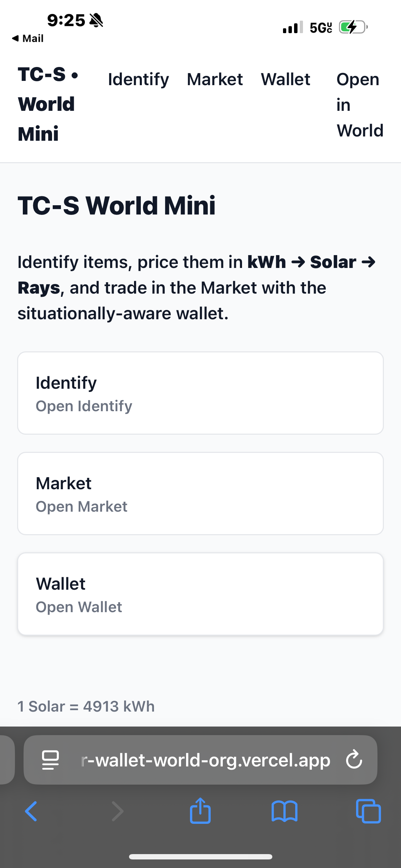Tap Safari back arrow button
401x868 pixels.
tap(31, 811)
